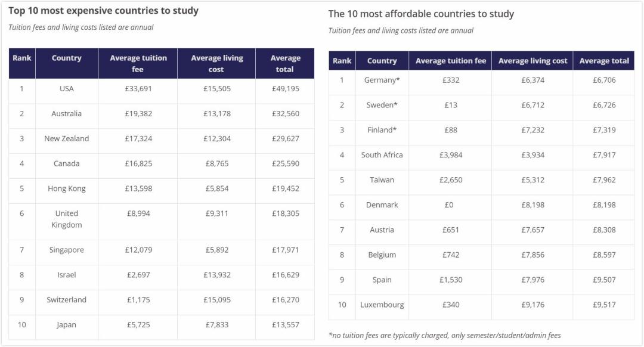Select the New Zealand row name
The width and height of the screenshot is (644, 347).
point(67,138)
